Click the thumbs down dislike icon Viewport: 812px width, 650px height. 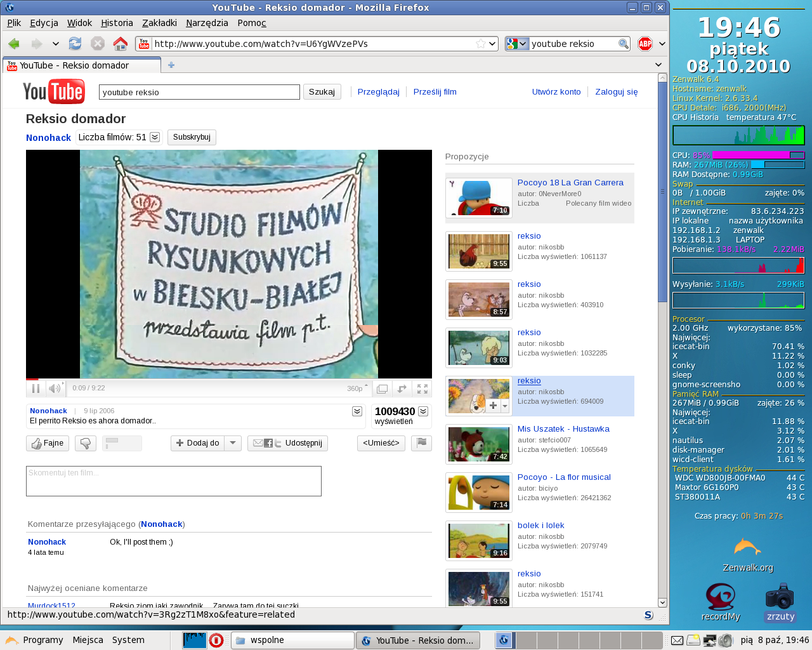click(86, 443)
